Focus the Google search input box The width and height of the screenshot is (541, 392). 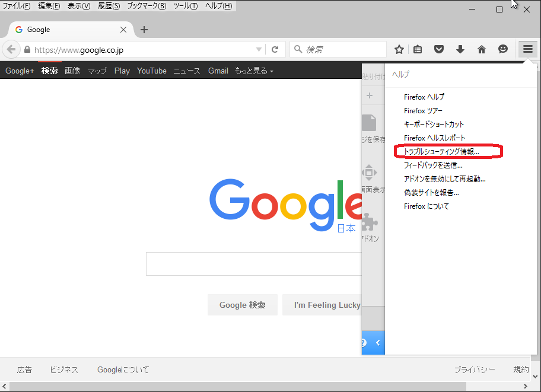254,264
